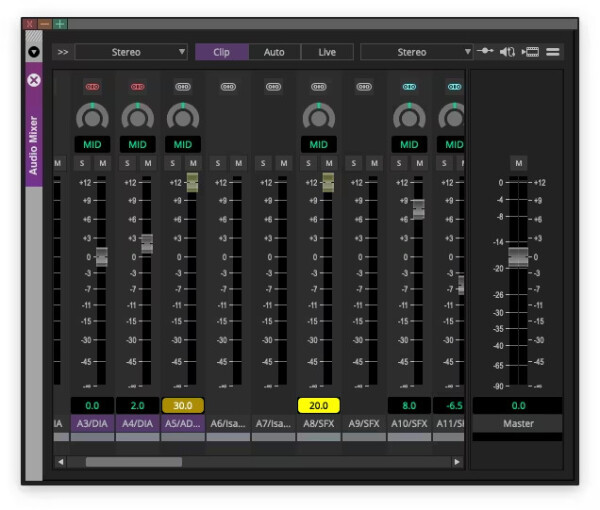Toggle the A9/SFX track link icon

(364, 87)
